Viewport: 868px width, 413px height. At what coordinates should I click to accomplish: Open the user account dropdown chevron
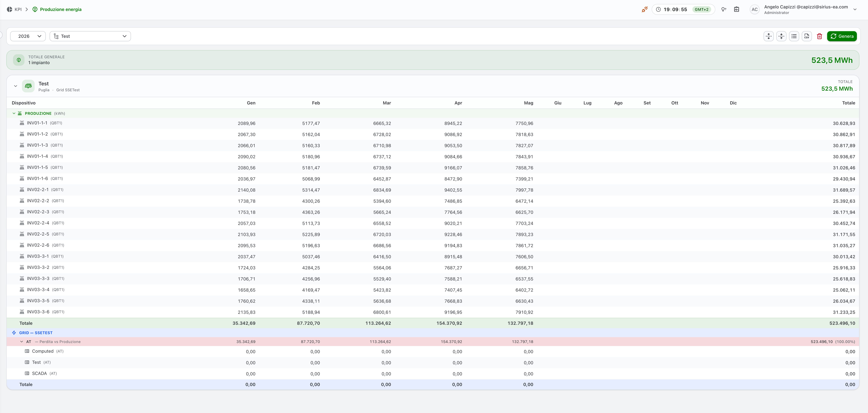pos(855,9)
